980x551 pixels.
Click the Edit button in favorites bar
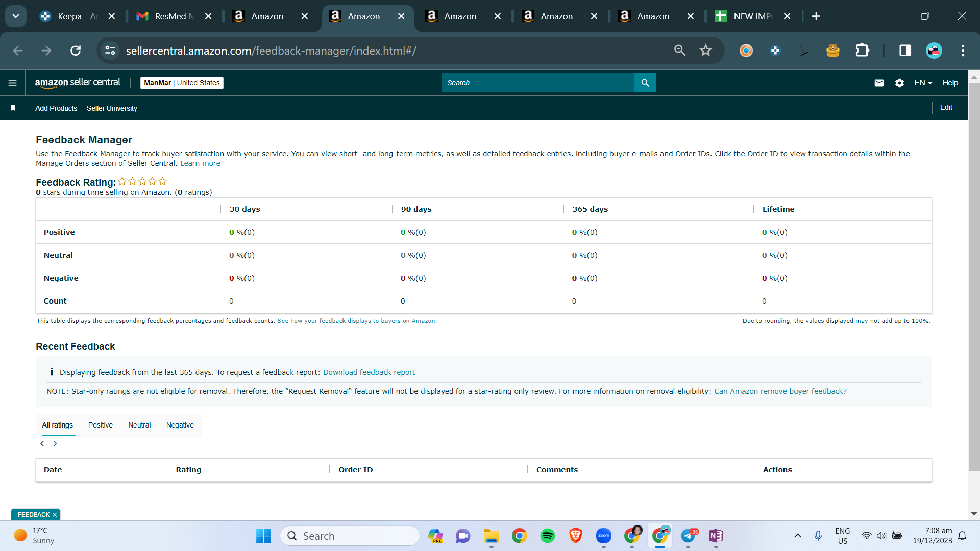[946, 108]
